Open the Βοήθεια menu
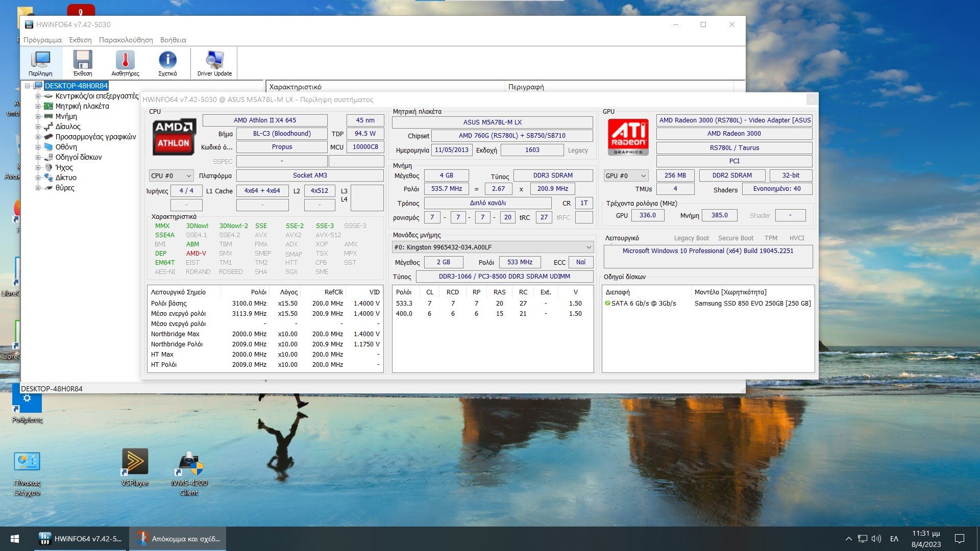Screen dimensions: 980x551 point(173,40)
